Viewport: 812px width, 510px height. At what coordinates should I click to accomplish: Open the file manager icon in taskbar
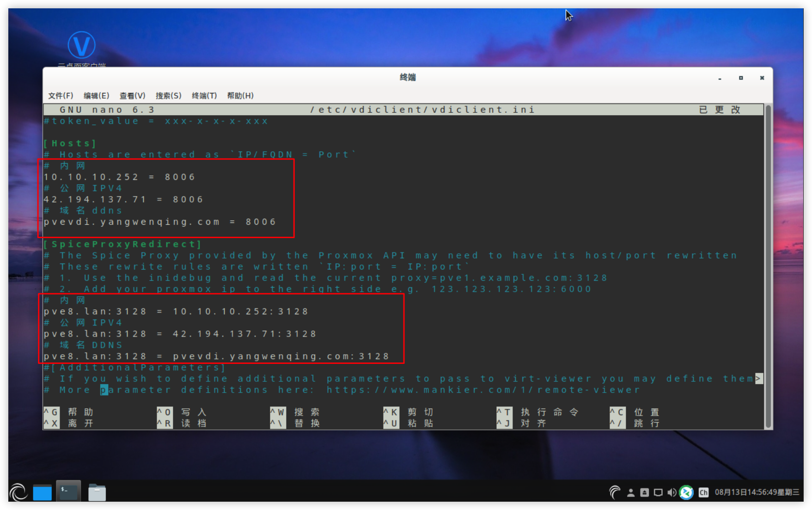pos(97,492)
